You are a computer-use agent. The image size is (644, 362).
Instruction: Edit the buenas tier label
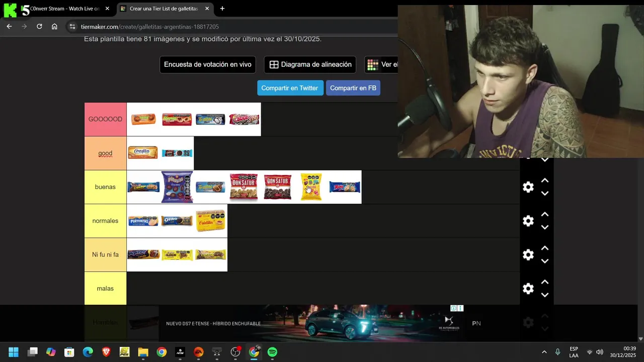click(105, 187)
